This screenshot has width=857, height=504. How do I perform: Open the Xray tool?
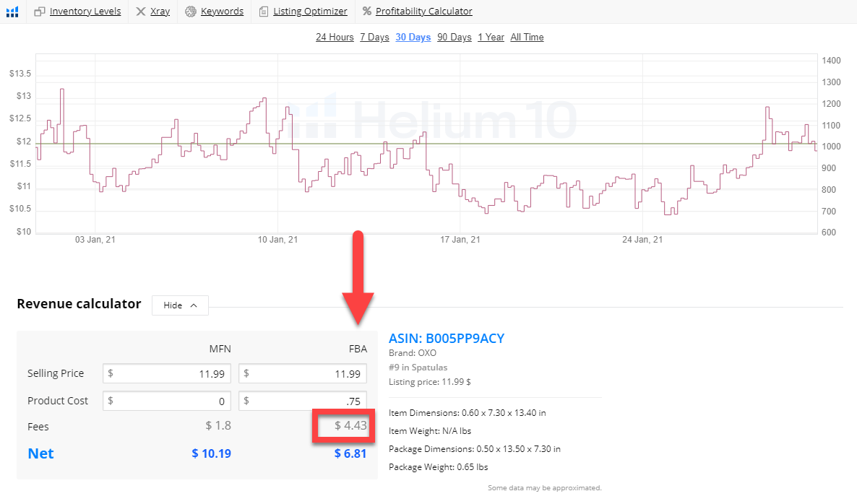coord(160,12)
